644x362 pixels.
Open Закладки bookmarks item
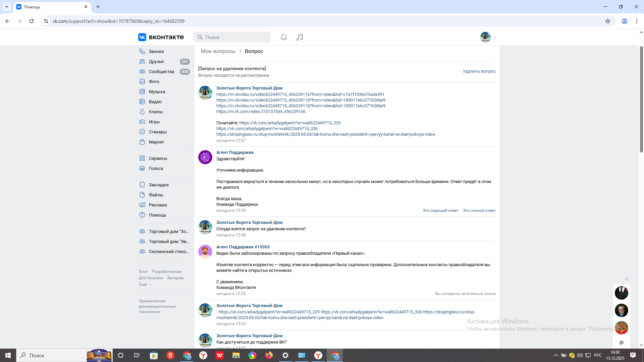158,185
